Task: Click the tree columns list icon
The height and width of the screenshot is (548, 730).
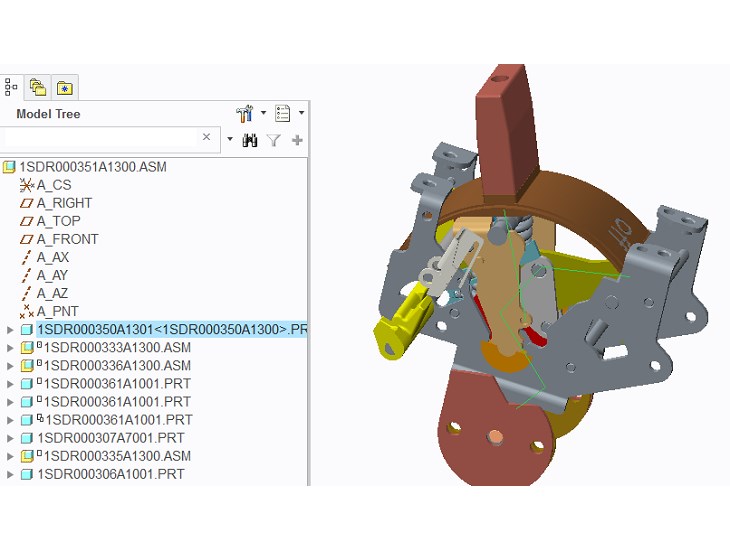Action: point(283,113)
